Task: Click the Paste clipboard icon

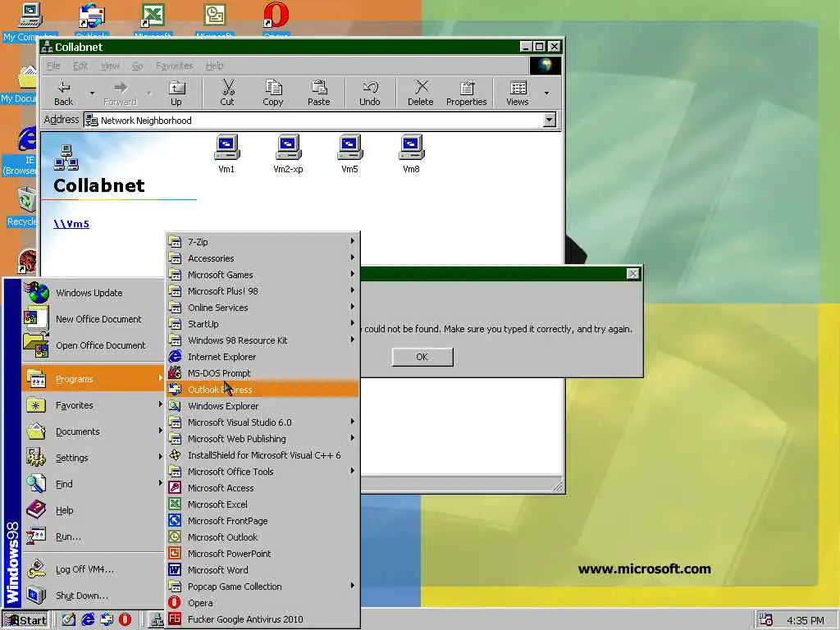Action: tap(319, 93)
